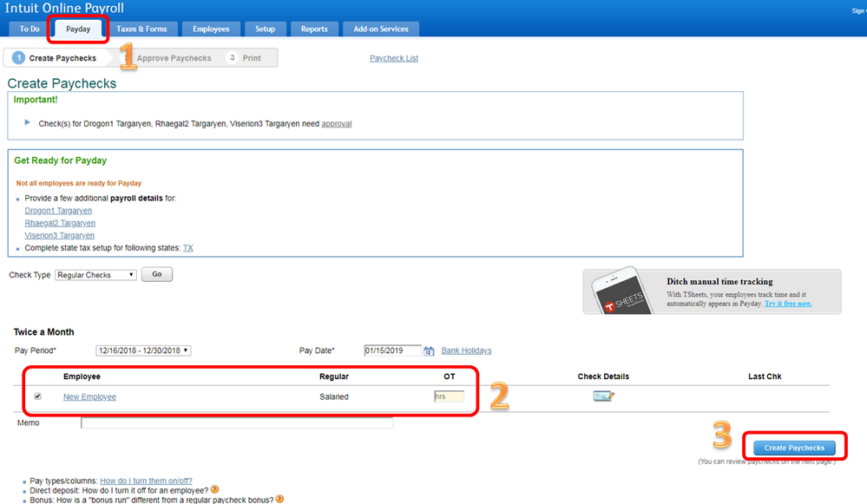The height and width of the screenshot is (504, 867).
Task: Click the 'Salaried' value in Regular column
Action: coord(334,396)
